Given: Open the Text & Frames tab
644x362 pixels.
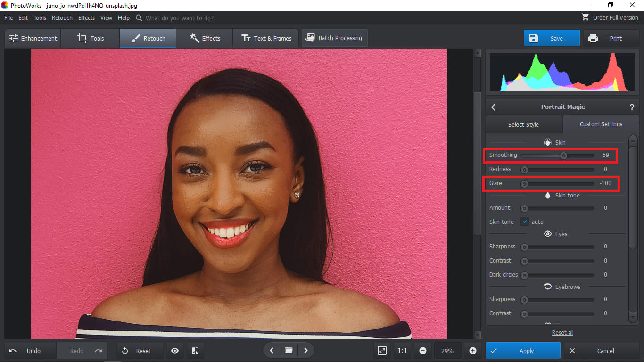Looking at the screenshot, I should 266,38.
